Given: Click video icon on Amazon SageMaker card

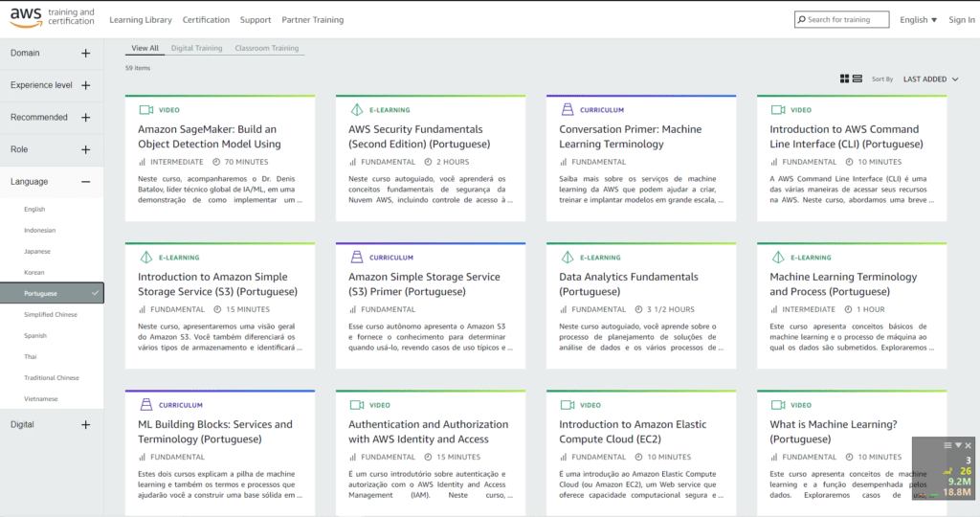Looking at the screenshot, I should [145, 110].
